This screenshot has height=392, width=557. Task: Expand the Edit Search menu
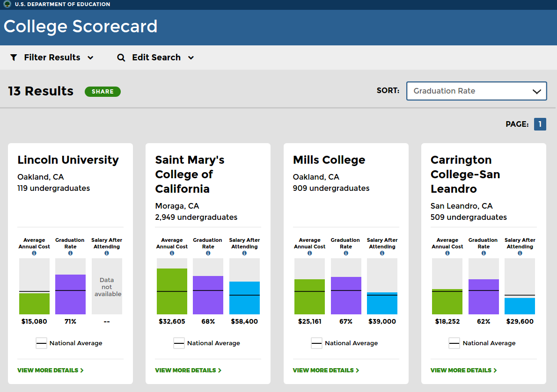tap(156, 58)
